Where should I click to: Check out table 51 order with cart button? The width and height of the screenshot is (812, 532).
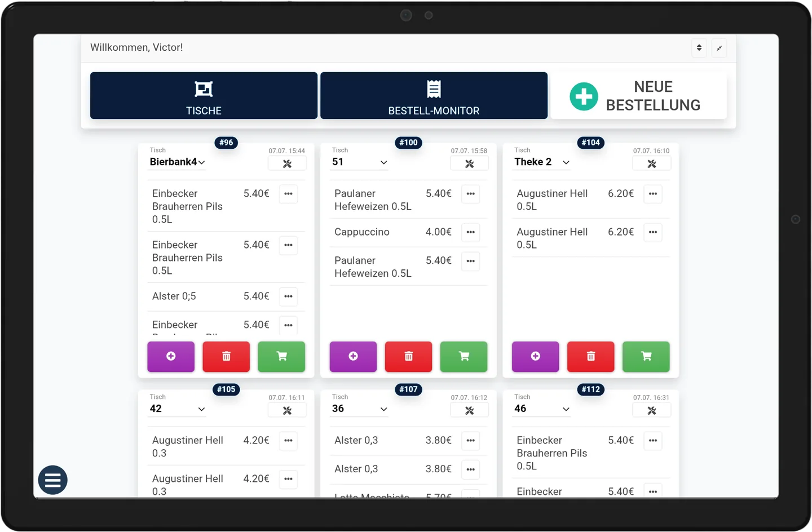coord(464,356)
